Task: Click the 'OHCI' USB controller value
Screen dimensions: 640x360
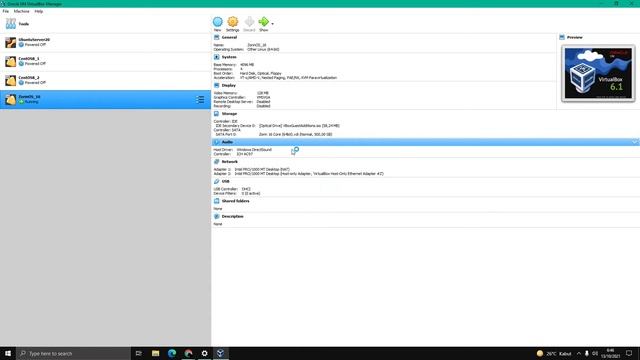Action: (x=246, y=189)
